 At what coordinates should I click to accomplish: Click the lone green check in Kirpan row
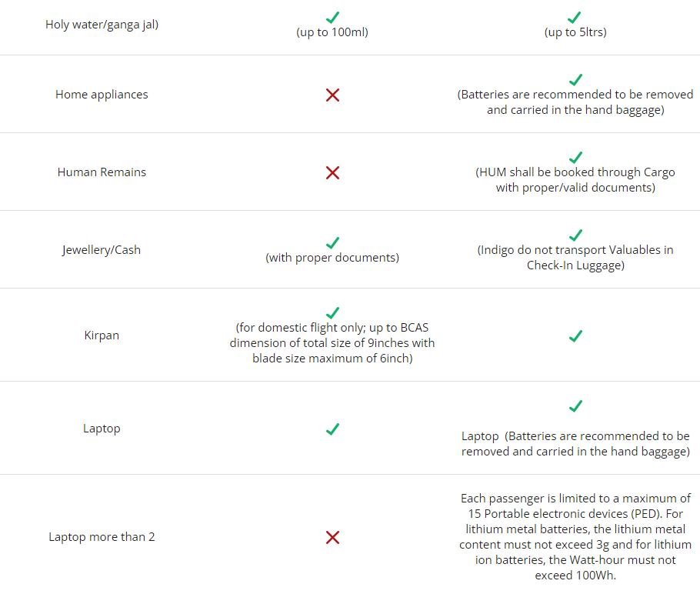tap(575, 335)
